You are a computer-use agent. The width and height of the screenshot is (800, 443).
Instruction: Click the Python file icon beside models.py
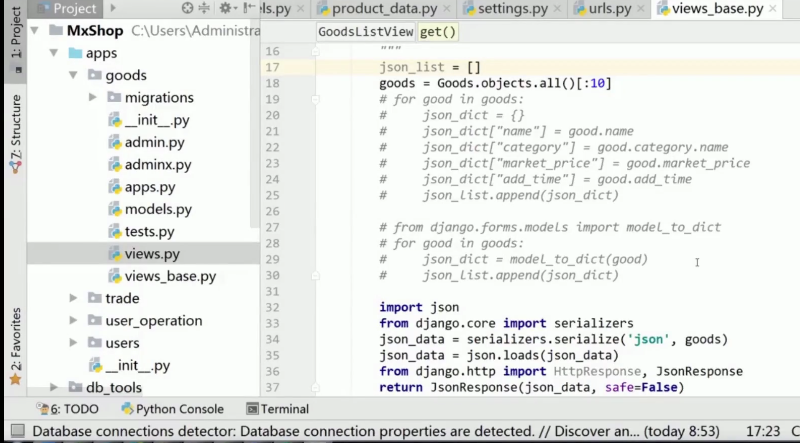pos(115,210)
